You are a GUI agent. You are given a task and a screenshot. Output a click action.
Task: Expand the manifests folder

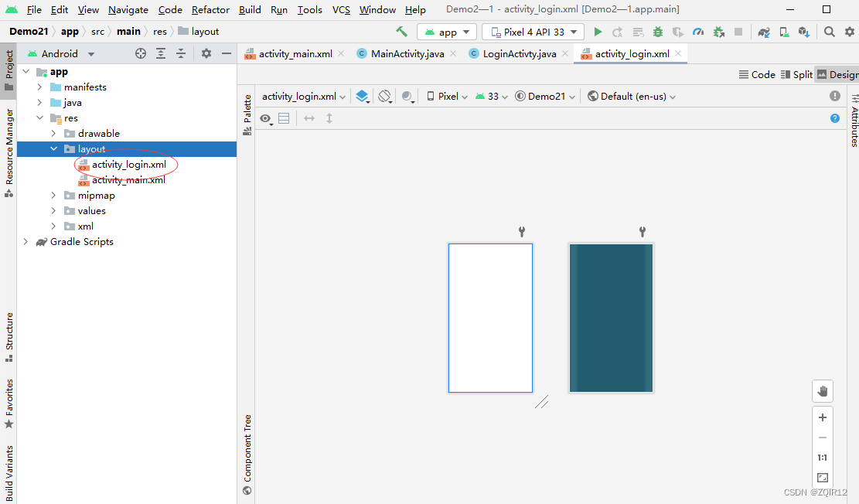pyautogui.click(x=39, y=87)
